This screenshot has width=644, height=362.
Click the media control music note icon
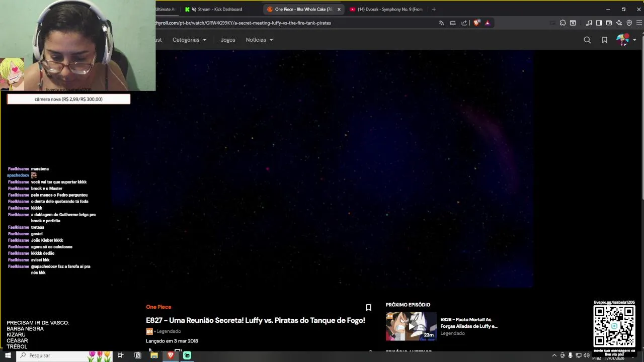(x=589, y=23)
